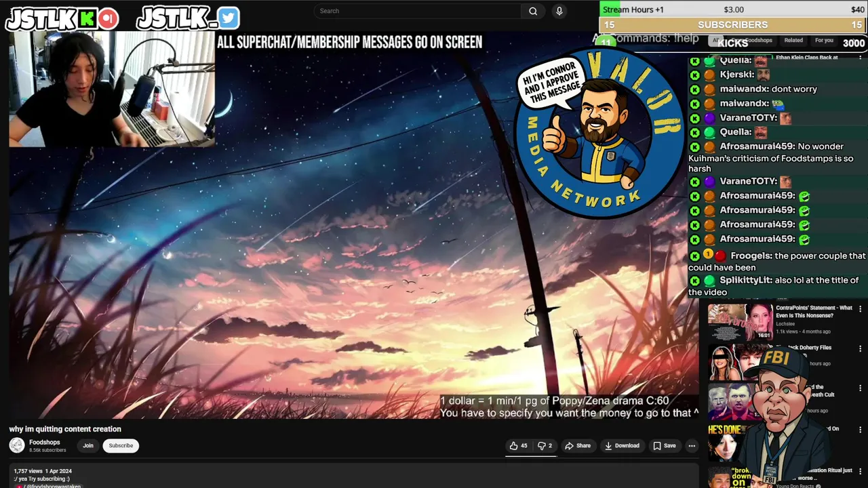Open options menu for Death Cult video
Screen dimensions: 868x488
pyautogui.click(x=861, y=388)
